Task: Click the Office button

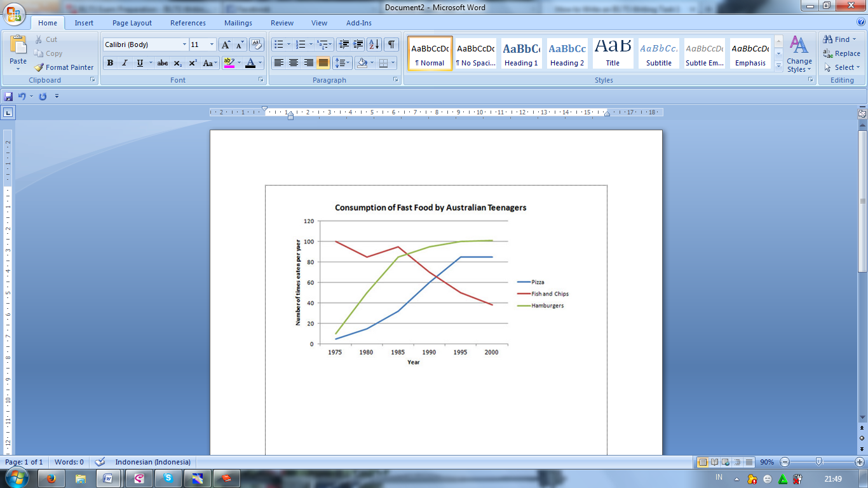Action: point(14,14)
